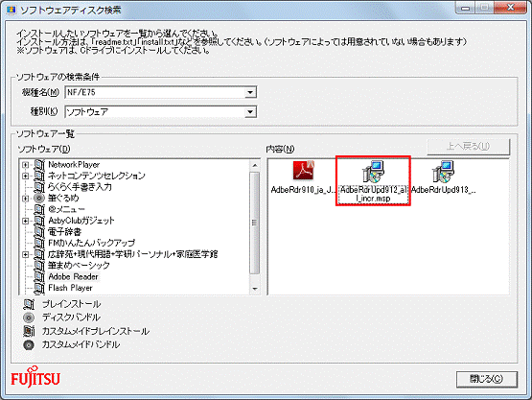Open the 種別 type dropdown arrow
This screenshot has height=400, width=532.
coord(250,112)
